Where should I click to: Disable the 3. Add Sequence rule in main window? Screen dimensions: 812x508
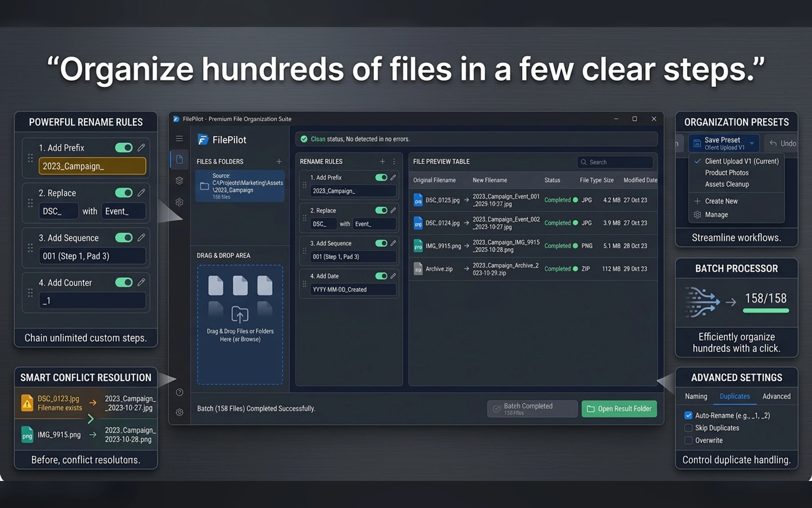(x=381, y=243)
